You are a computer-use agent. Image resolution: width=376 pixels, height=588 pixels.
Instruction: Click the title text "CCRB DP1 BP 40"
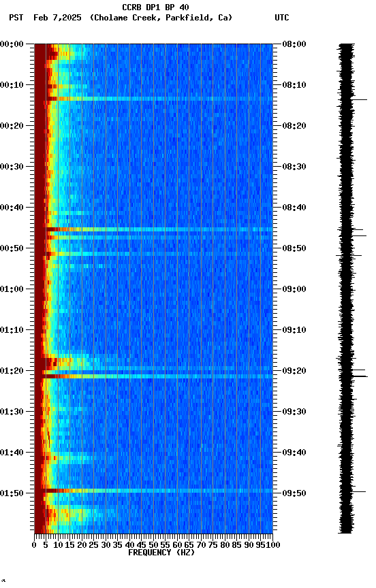pos(155,7)
